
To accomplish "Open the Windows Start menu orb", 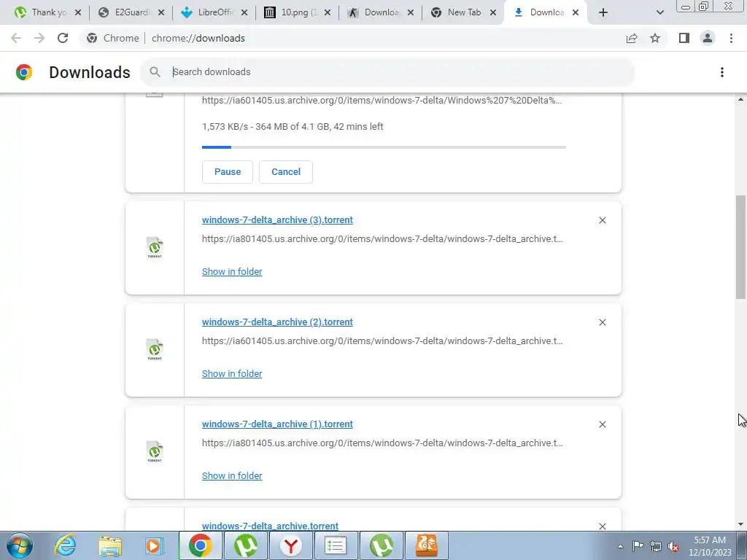I will [x=20, y=545].
